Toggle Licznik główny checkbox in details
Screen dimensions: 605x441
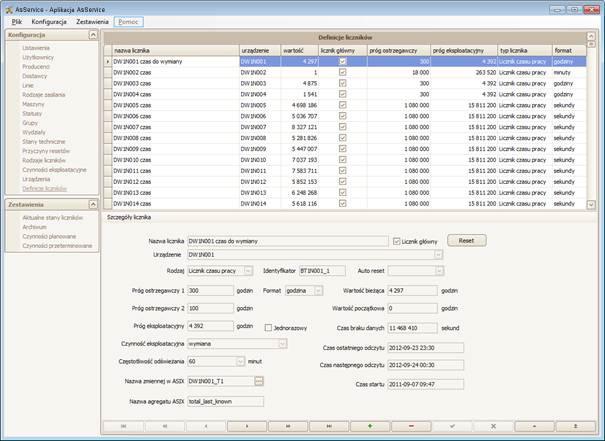[396, 242]
